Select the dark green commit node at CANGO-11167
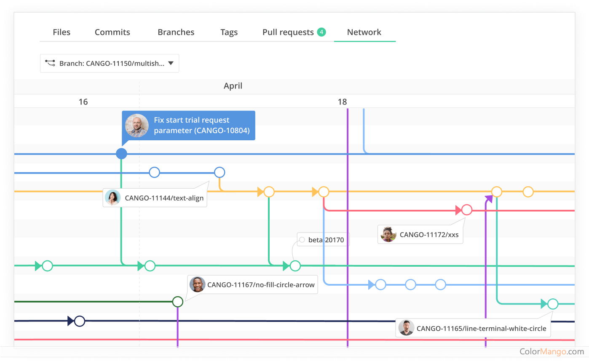This screenshot has width=589, height=364. pyautogui.click(x=178, y=302)
